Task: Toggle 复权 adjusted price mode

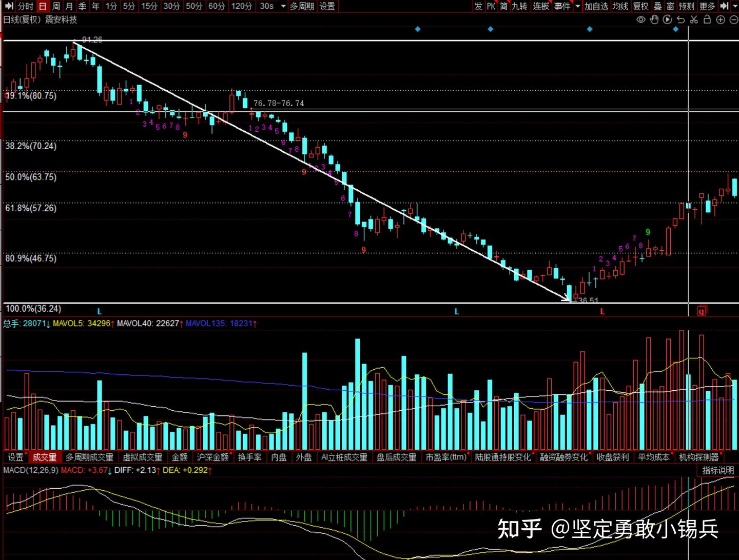Action: pos(640,7)
